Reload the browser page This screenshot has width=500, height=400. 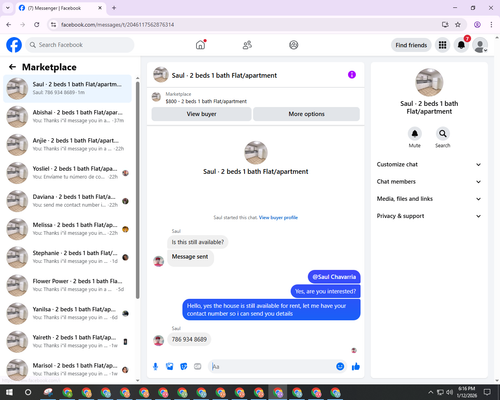coord(37,25)
